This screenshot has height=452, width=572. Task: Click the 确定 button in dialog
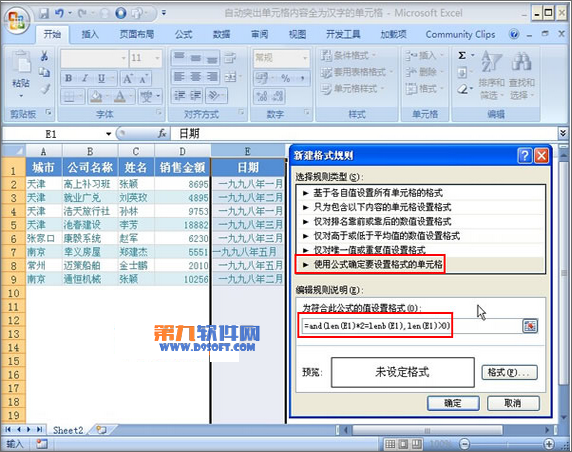[x=453, y=403]
